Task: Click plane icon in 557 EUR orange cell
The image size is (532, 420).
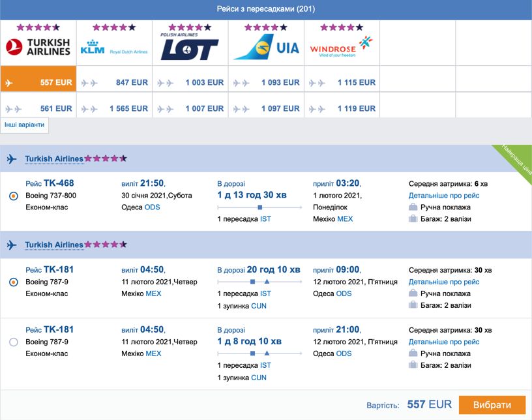Action: coord(9,83)
